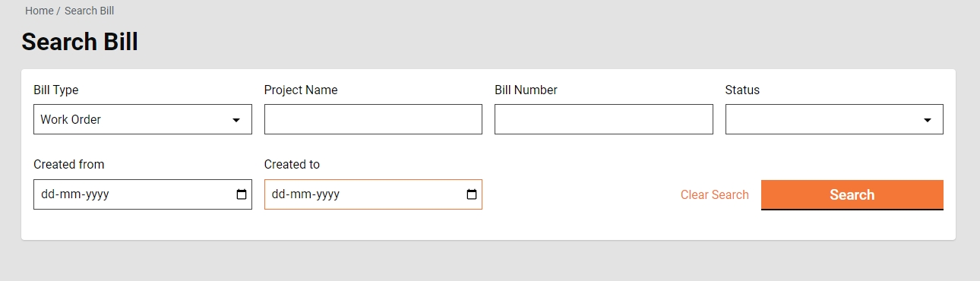Image resolution: width=980 pixels, height=281 pixels.
Task: Select the day part of Created from
Action: coord(47,194)
